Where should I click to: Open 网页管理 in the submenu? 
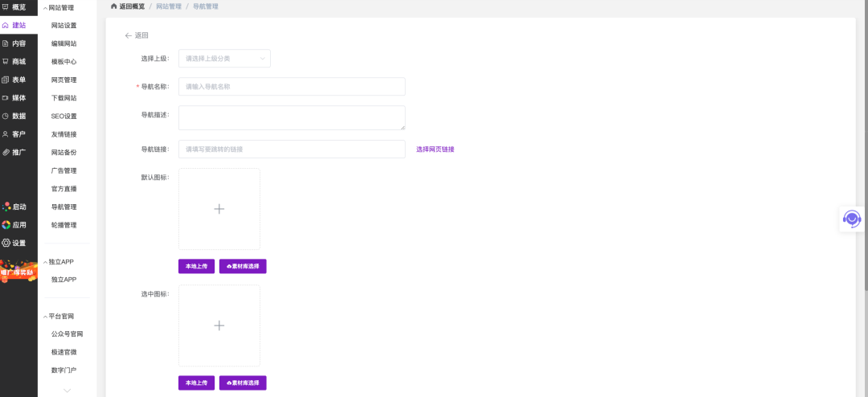pyautogui.click(x=63, y=80)
